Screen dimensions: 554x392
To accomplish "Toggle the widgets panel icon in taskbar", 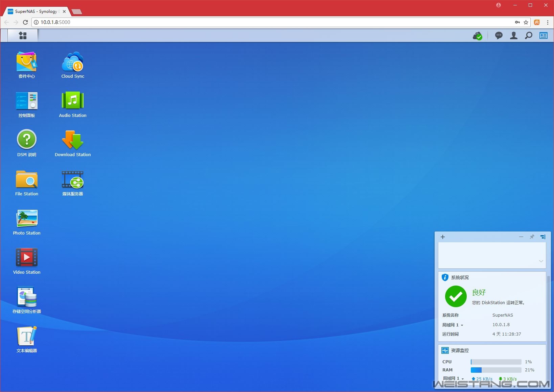I will coord(544,35).
